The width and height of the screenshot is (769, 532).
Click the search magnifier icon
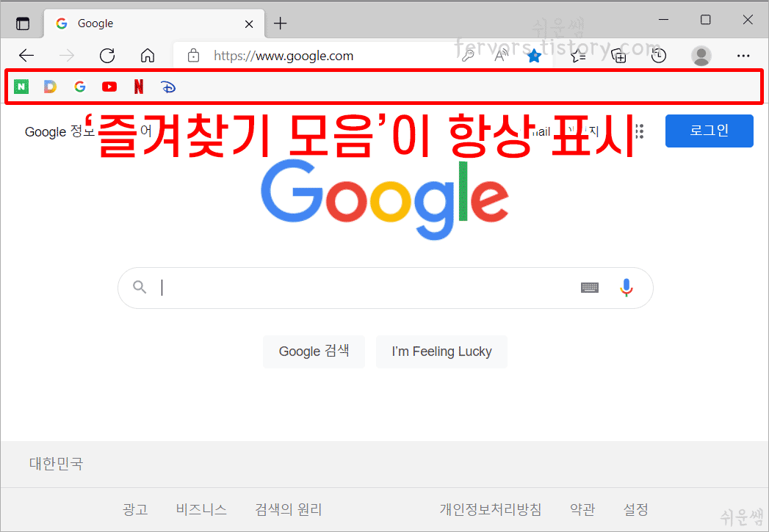[140, 287]
